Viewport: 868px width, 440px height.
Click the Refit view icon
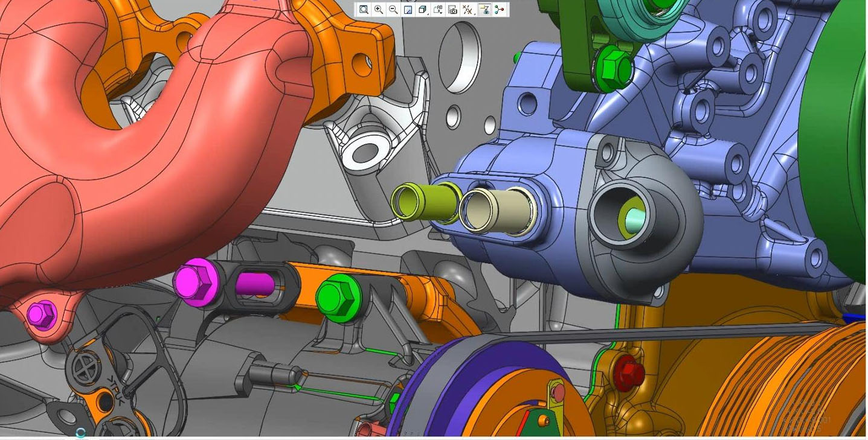point(364,9)
